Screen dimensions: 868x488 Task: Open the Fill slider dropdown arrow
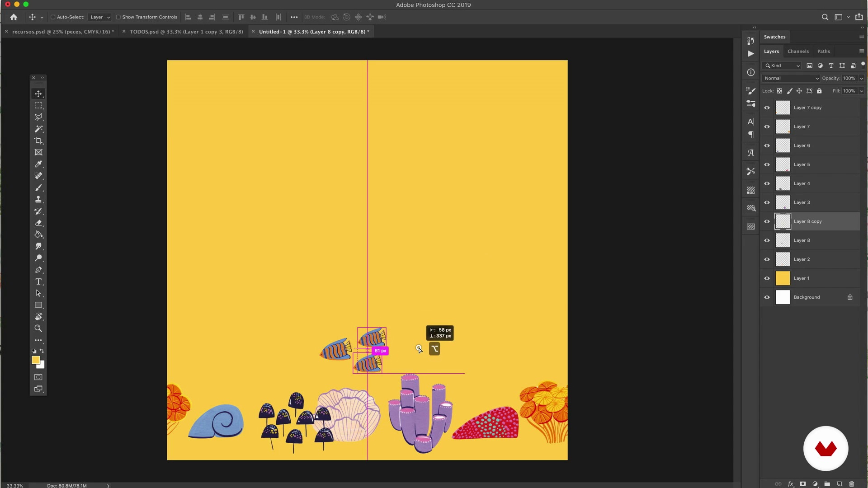click(861, 91)
